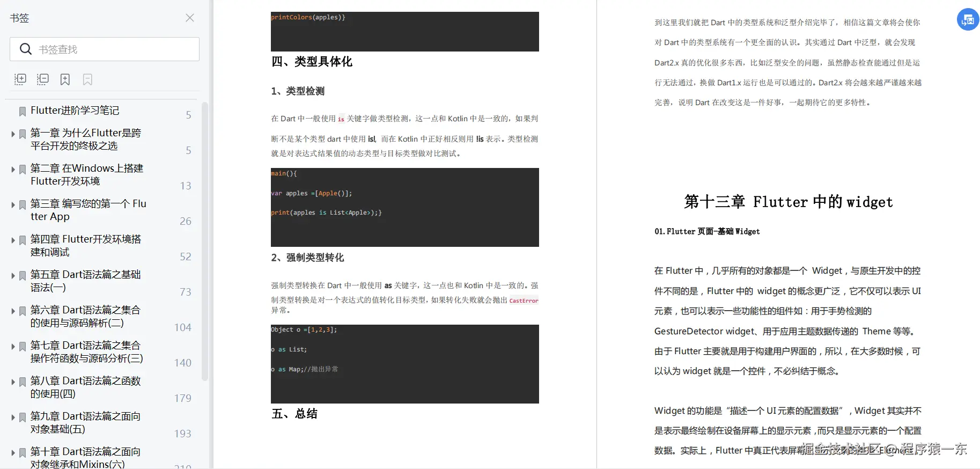980x469 pixels.
Task: Click heading 五、总结
Action: [x=294, y=414]
